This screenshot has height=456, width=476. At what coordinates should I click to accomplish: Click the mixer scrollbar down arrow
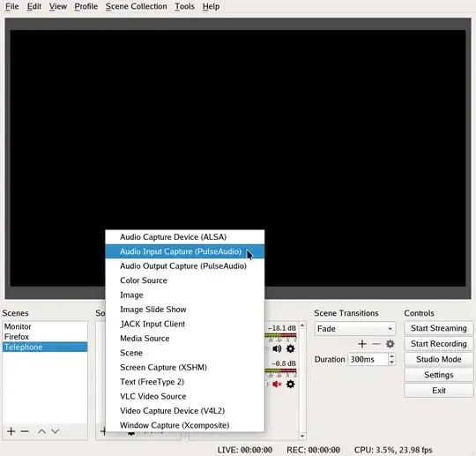pos(302,436)
